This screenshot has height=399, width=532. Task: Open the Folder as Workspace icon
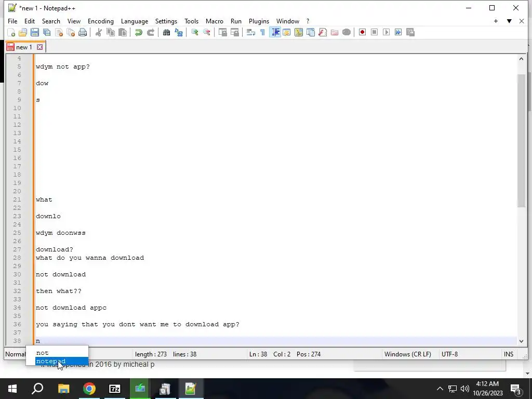335,32
